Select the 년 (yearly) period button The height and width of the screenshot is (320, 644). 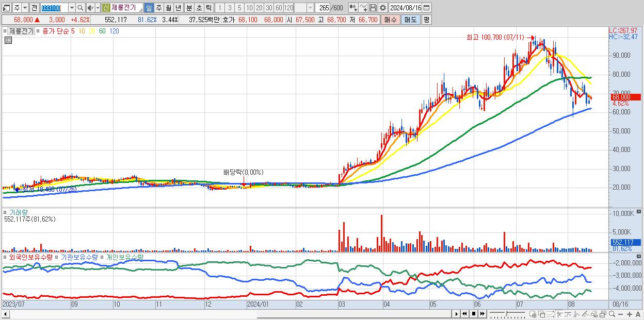(x=178, y=8)
